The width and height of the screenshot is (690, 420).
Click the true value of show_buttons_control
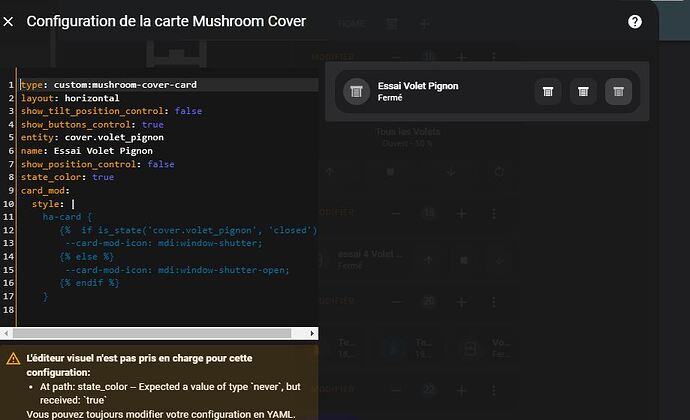pyautogui.click(x=153, y=124)
